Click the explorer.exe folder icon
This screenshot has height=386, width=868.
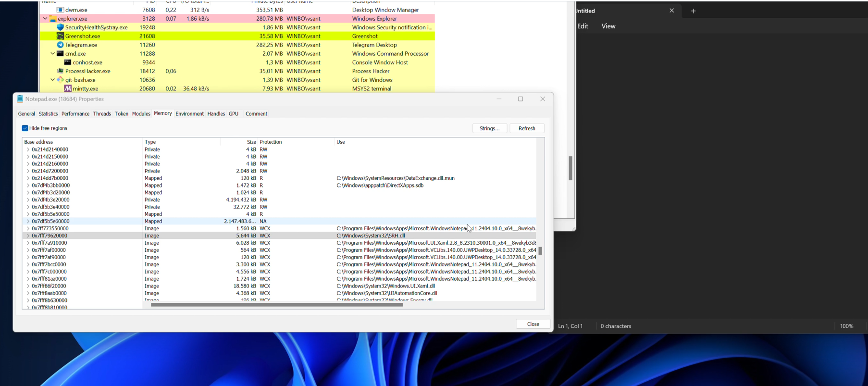53,19
